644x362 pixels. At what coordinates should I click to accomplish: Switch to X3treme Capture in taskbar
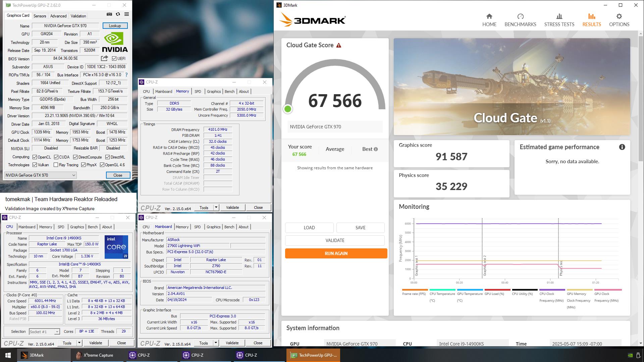click(98, 355)
